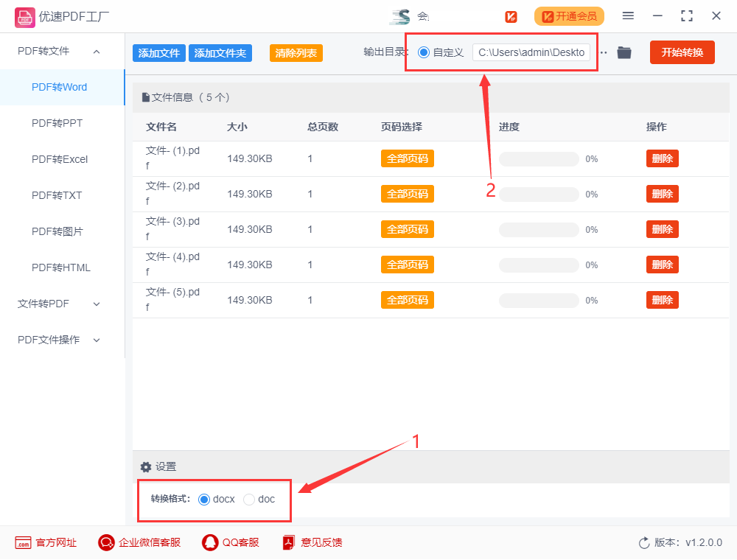The image size is (737, 560).
Task: Click the output directory path field
Action: click(x=531, y=52)
